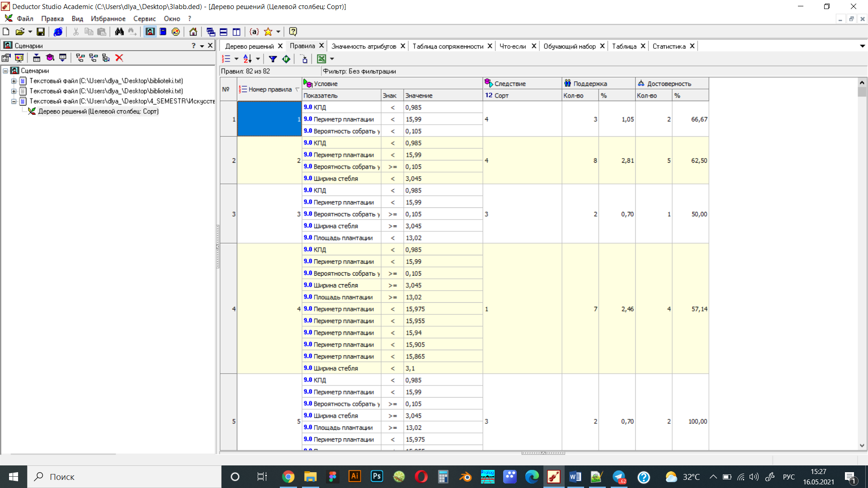Click the Поддержка column header
868x488 pixels.
599,84
